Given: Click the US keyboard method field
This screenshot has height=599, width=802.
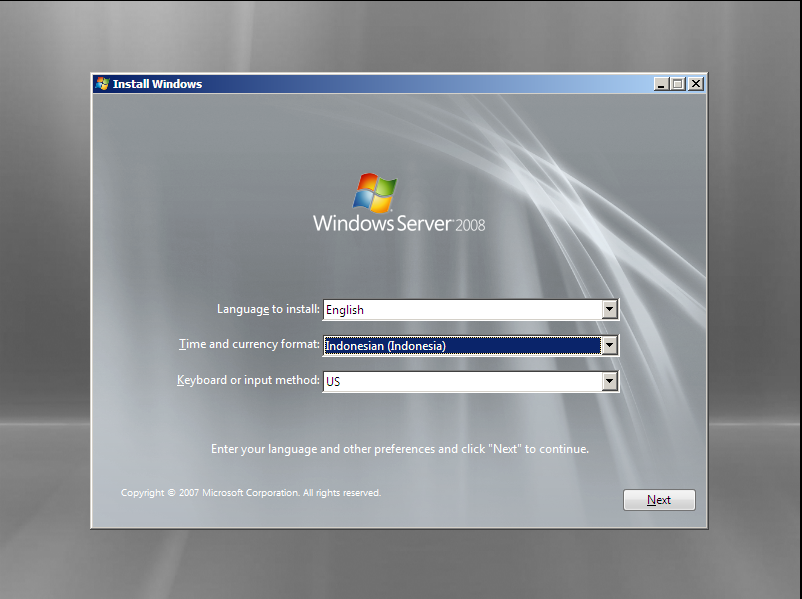Looking at the screenshot, I should pos(471,381).
